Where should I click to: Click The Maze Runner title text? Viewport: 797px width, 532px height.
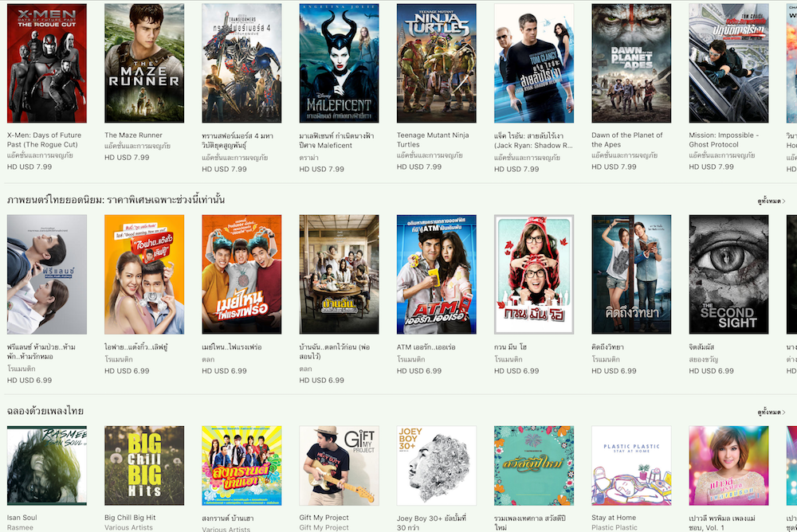click(133, 135)
